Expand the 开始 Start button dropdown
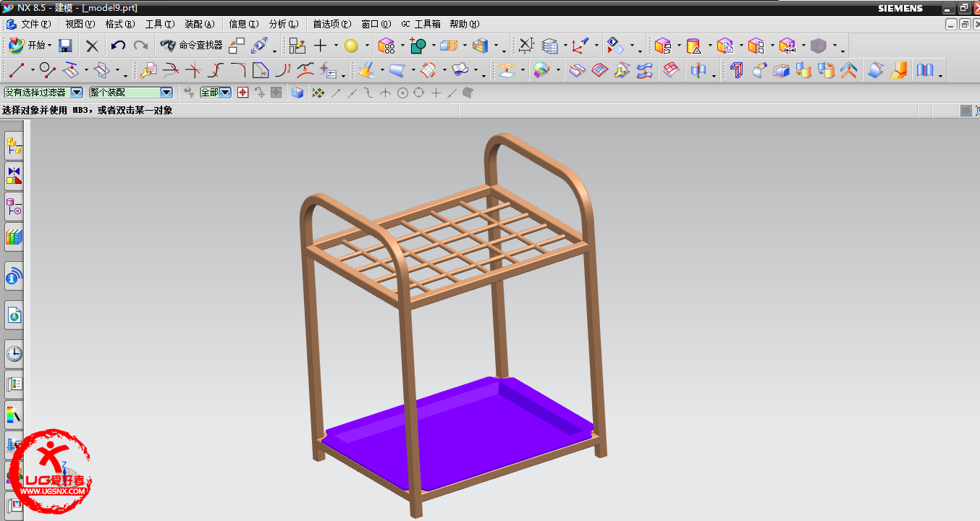Viewport: 980px width, 521px height. 50,46
